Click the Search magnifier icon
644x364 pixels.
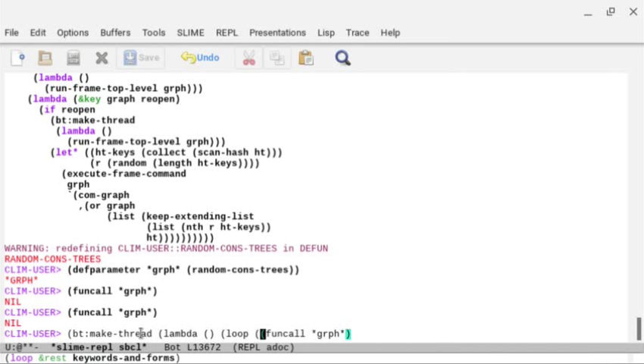[342, 58]
